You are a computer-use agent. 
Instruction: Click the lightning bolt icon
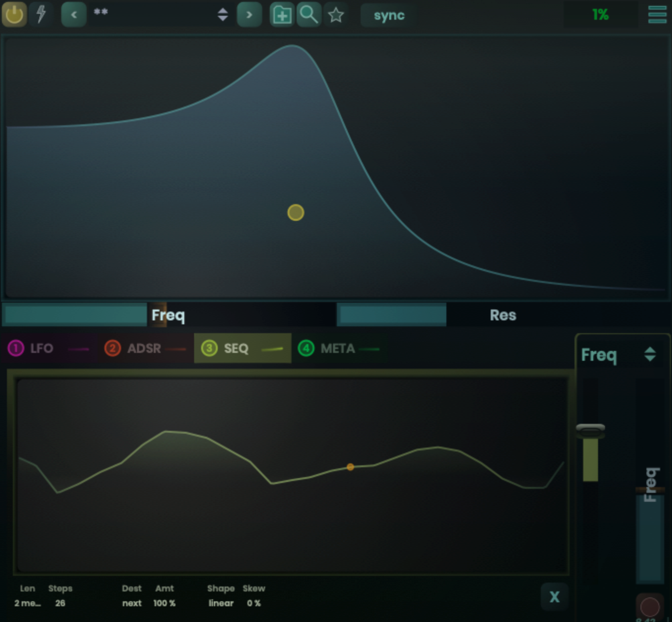point(41,14)
